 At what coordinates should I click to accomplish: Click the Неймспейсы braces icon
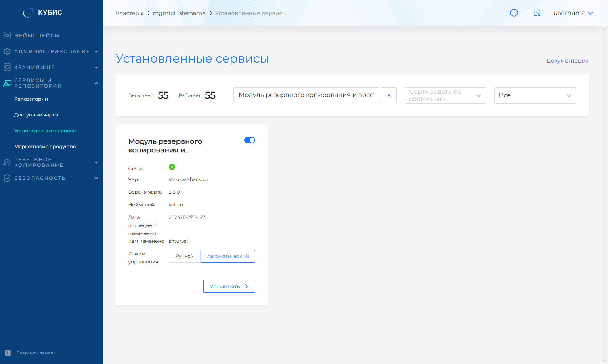click(7, 35)
